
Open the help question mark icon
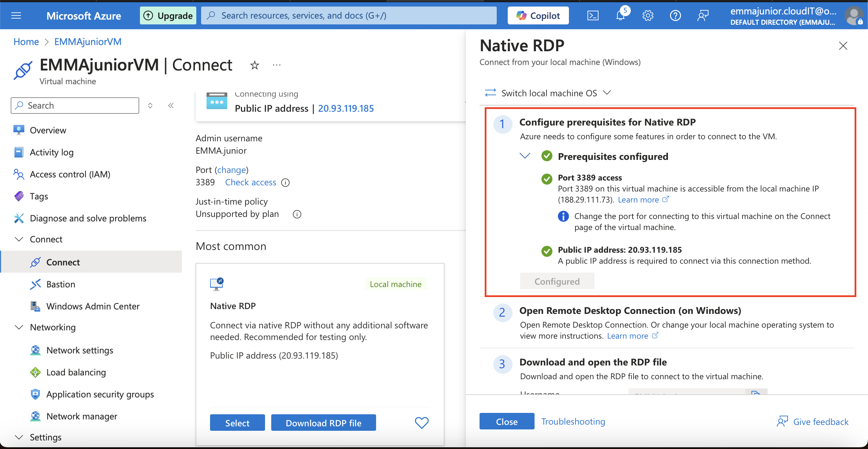point(675,15)
